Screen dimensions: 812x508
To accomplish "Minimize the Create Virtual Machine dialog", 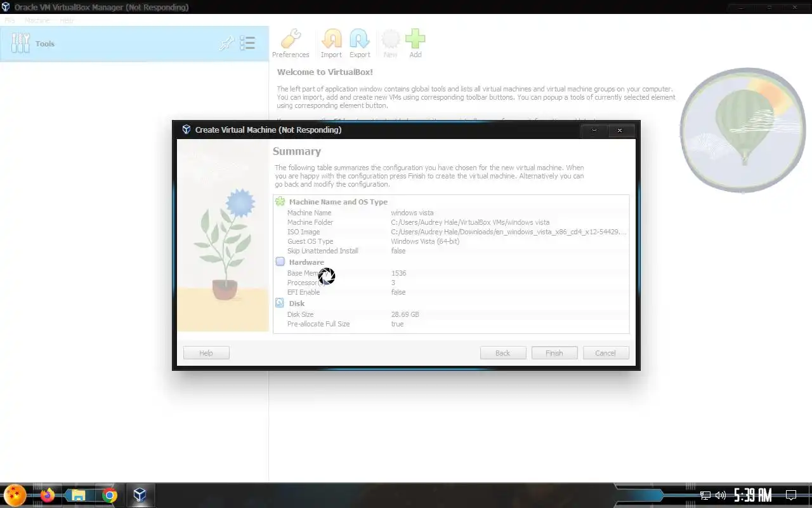I will [594, 130].
